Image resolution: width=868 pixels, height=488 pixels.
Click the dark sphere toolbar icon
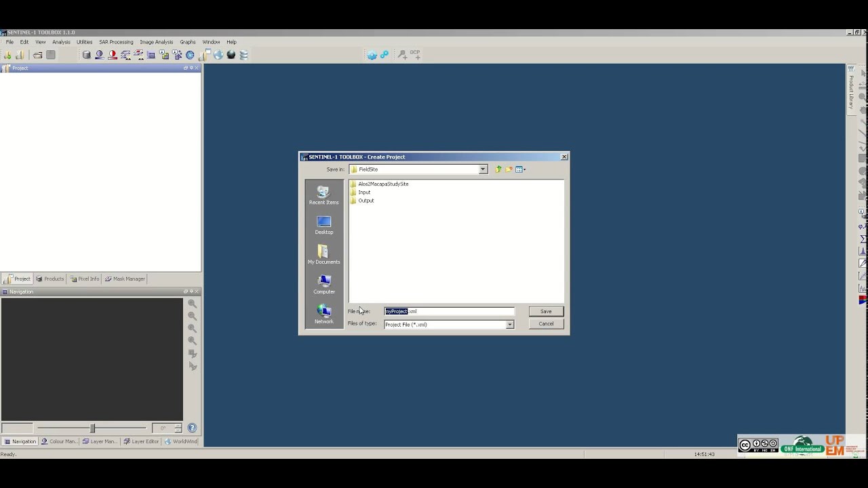[231, 55]
